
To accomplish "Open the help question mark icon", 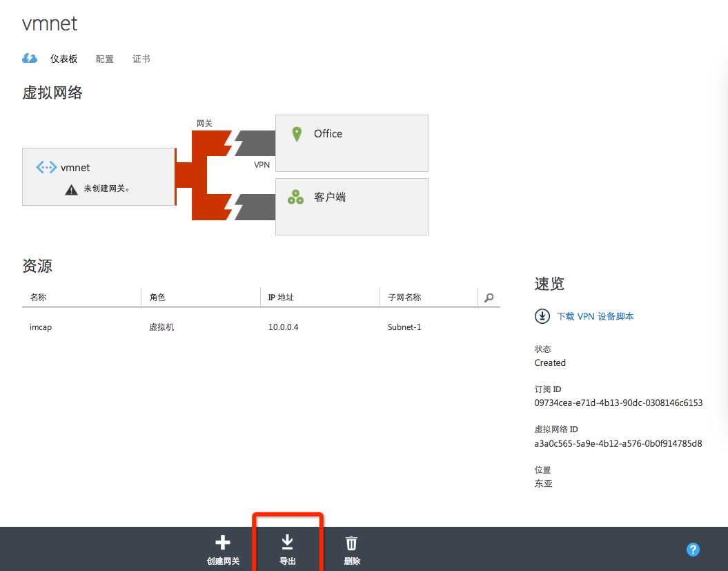I will tap(693, 550).
